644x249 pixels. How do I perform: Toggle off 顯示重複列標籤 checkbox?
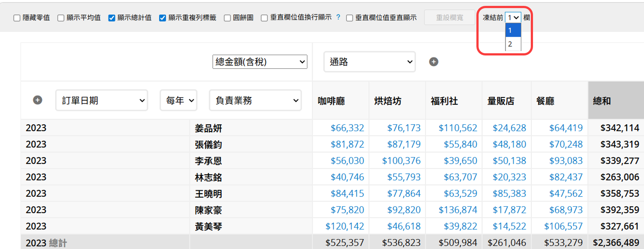pyautogui.click(x=162, y=18)
